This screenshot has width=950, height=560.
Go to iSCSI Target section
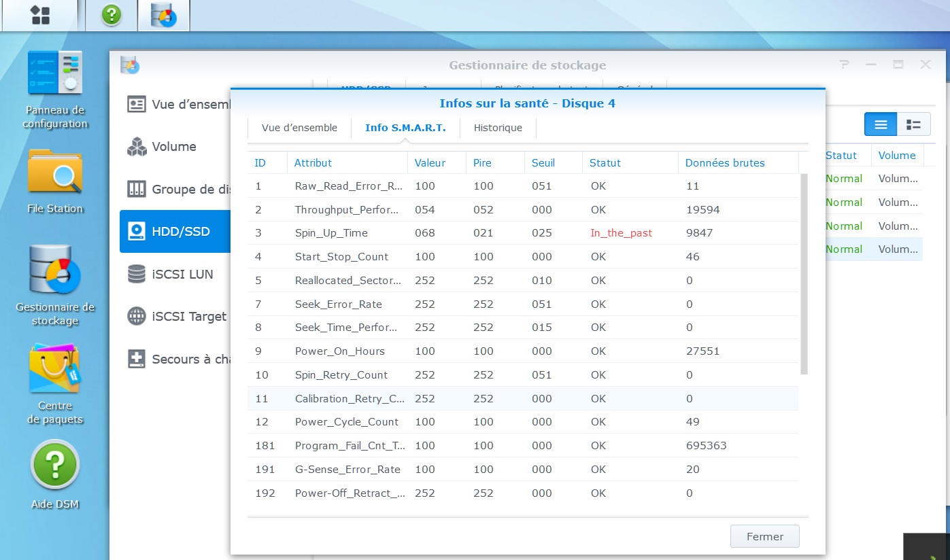[188, 317]
